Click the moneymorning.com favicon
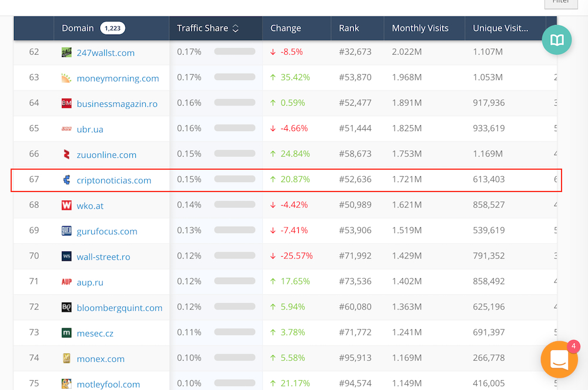 [x=66, y=78]
